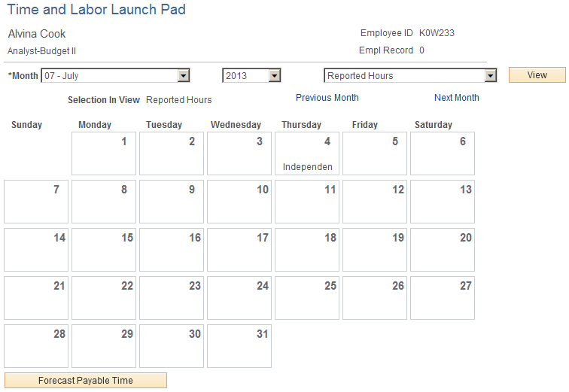Select July 10 calendar cell
569x392 pixels.
tap(239, 202)
